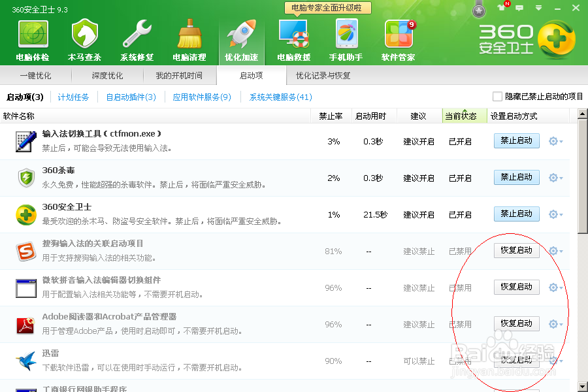Select 21.5秒 startup time value

click(375, 214)
